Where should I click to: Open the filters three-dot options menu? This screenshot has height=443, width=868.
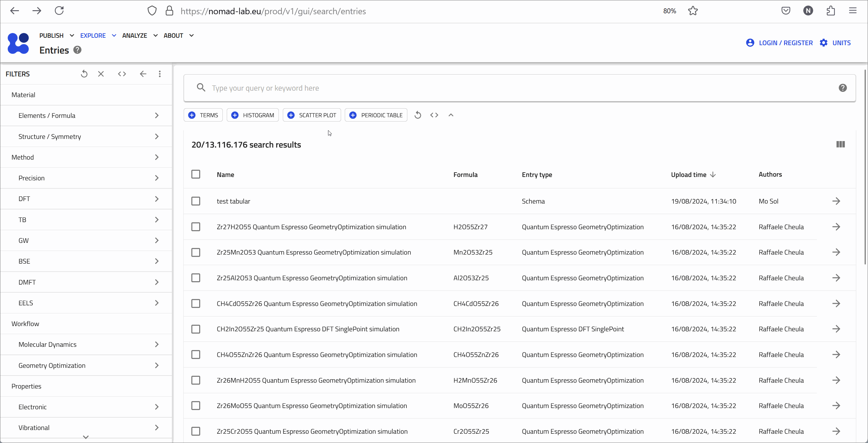pos(160,74)
